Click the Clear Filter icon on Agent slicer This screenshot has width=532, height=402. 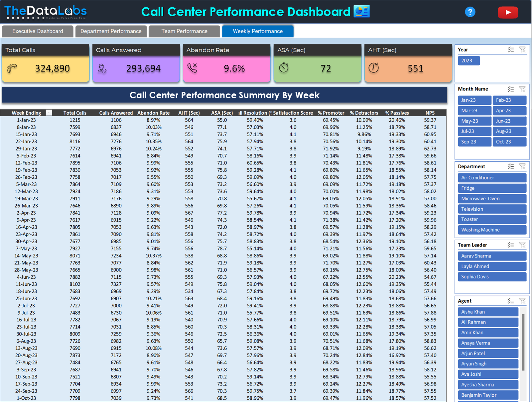(x=523, y=301)
